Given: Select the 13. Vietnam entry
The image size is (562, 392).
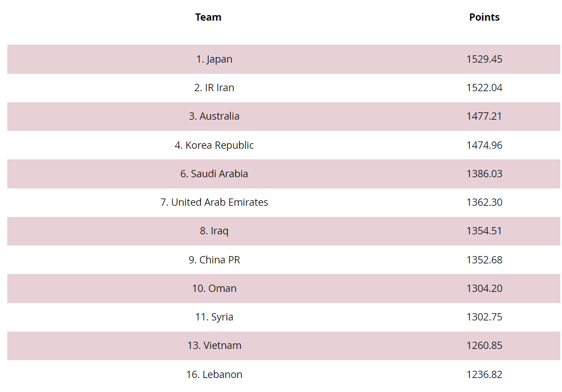Looking at the screenshot, I should click(214, 346).
